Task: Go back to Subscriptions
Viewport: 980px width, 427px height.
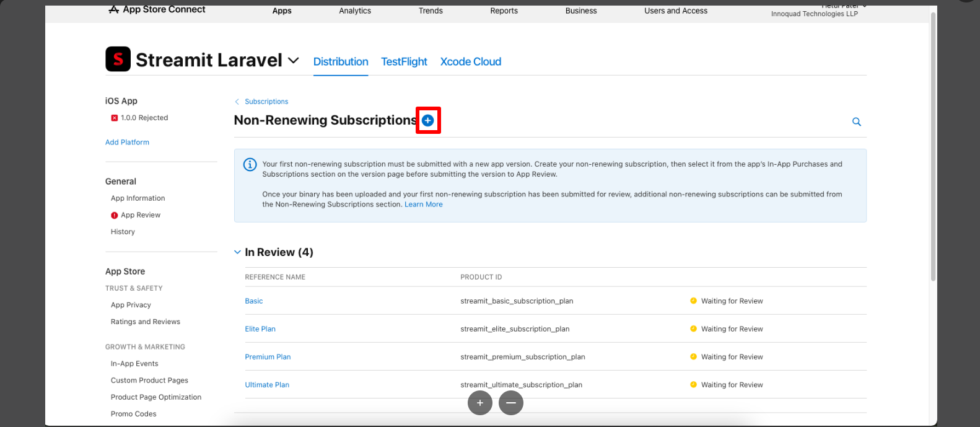Action: click(x=266, y=102)
